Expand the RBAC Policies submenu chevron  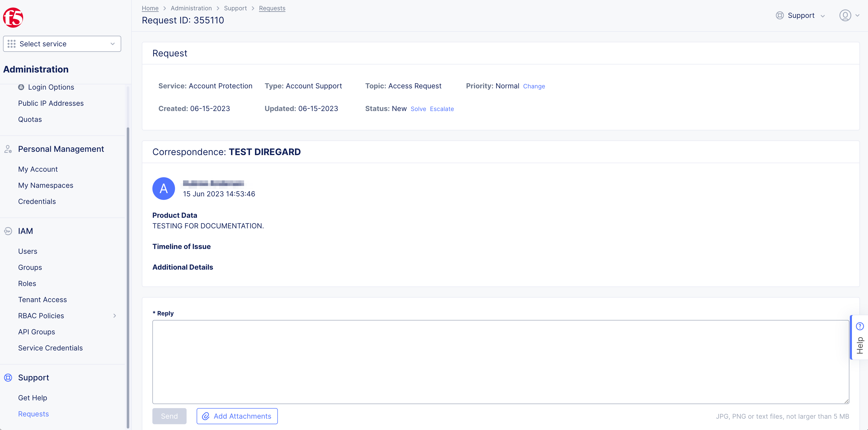115,316
